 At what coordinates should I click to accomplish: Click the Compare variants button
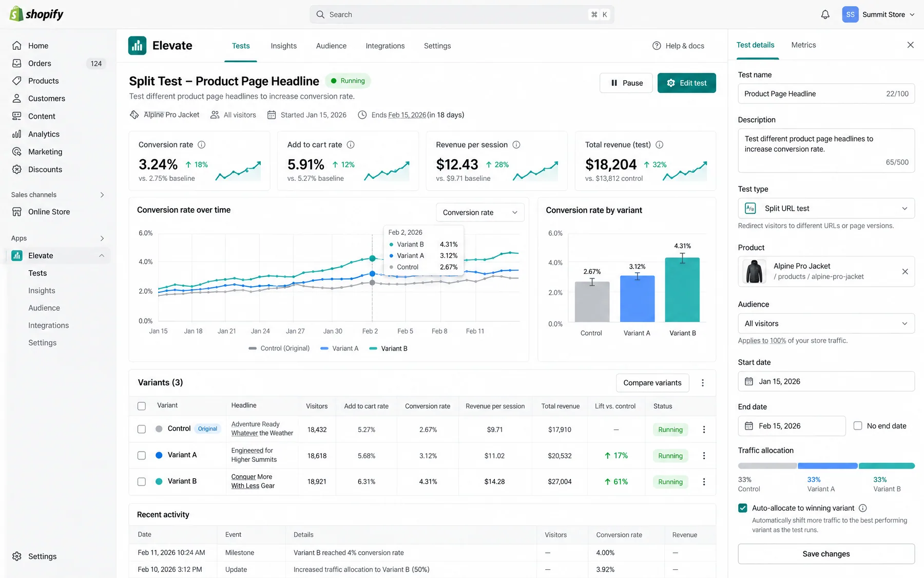[652, 383]
